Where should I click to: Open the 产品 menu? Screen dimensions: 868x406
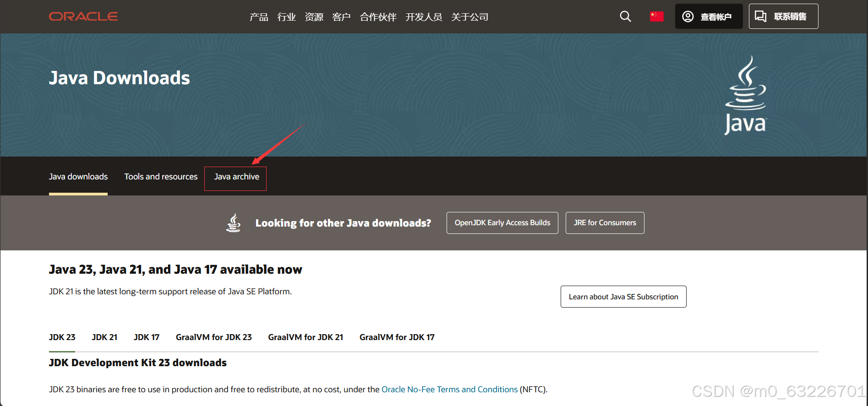259,17
